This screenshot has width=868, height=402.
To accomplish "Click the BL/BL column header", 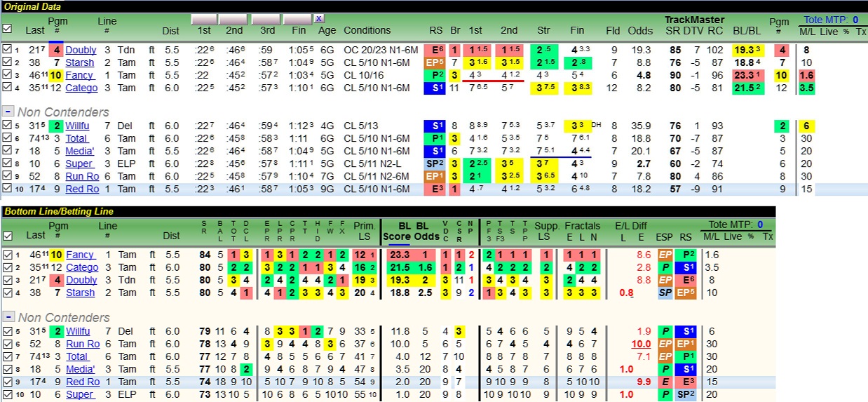I will click(x=746, y=30).
